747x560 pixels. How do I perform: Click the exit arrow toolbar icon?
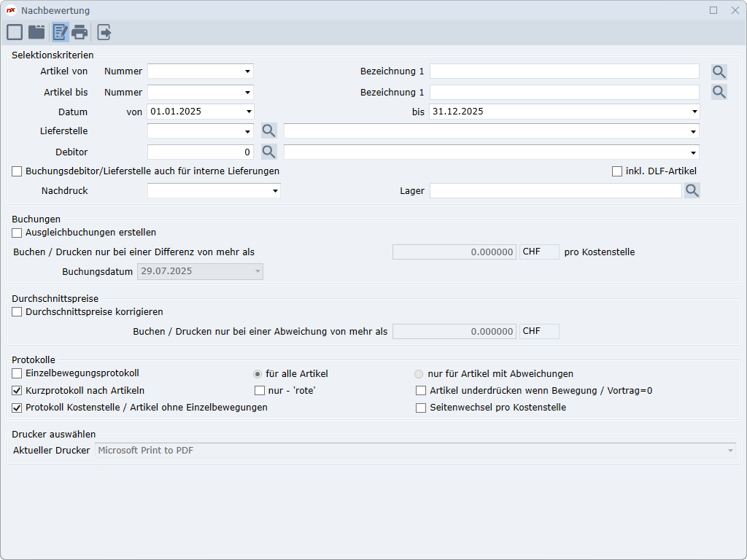point(104,32)
